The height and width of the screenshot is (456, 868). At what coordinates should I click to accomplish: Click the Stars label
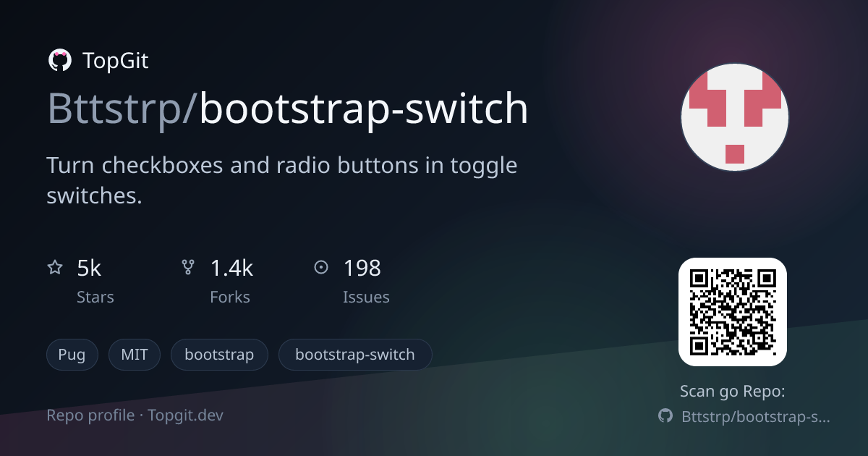tap(95, 297)
